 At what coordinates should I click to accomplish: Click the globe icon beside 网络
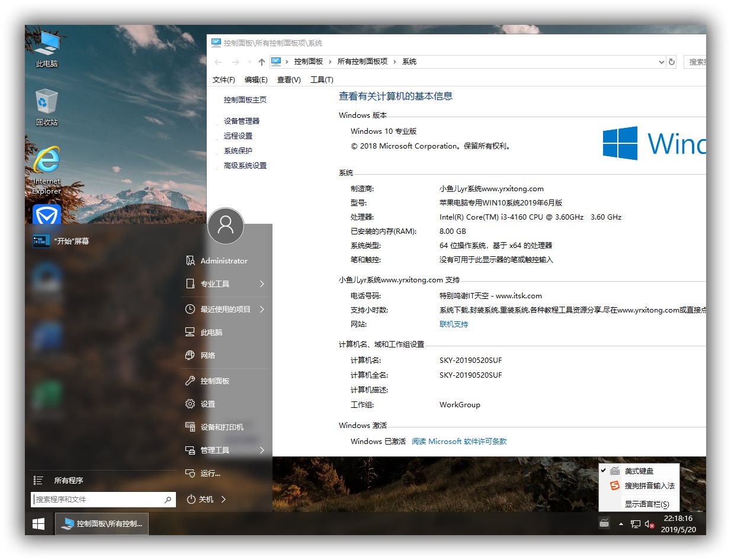pyautogui.click(x=190, y=355)
